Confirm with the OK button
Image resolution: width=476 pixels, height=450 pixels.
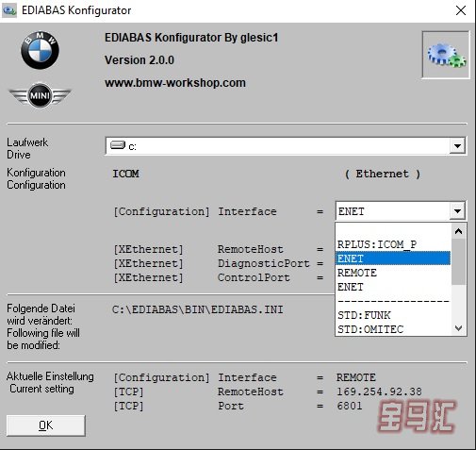(x=46, y=425)
